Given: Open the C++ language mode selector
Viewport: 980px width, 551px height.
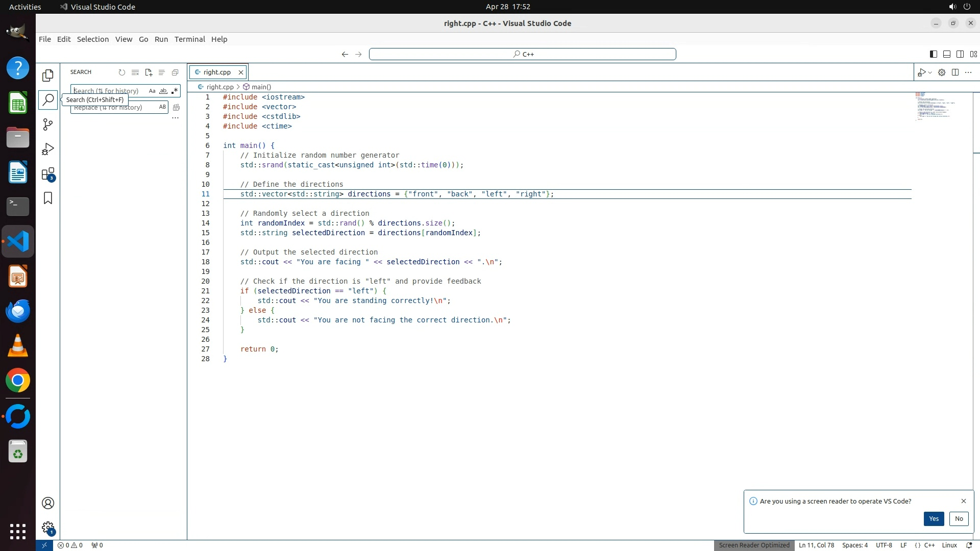Looking at the screenshot, I should [x=929, y=545].
